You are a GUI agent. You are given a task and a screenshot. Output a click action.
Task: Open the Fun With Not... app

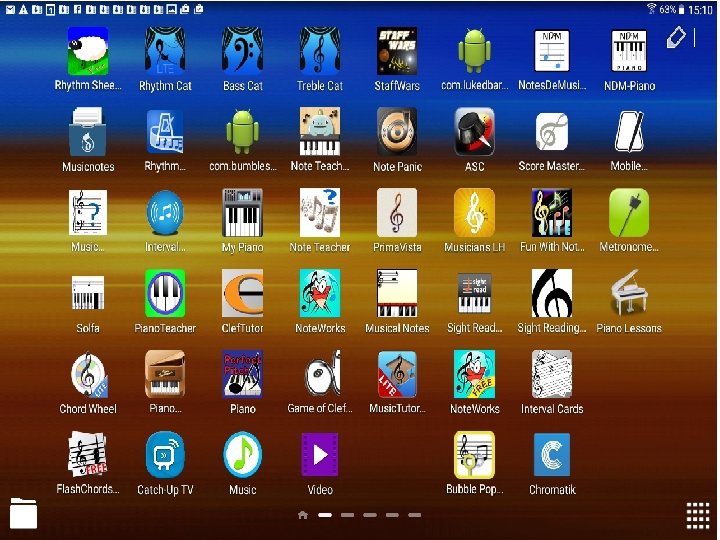coord(551,213)
